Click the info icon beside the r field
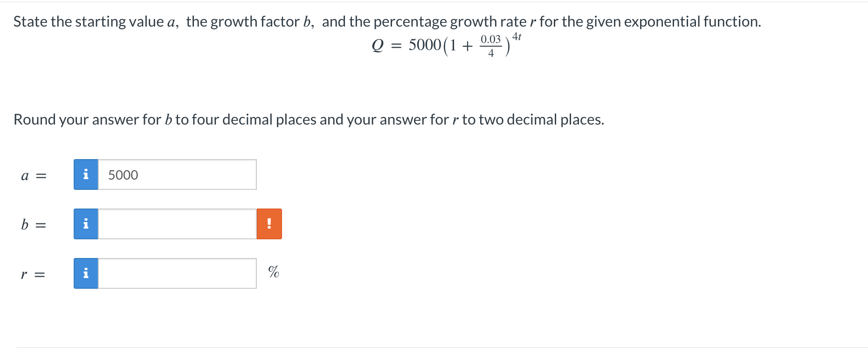 click(x=85, y=273)
